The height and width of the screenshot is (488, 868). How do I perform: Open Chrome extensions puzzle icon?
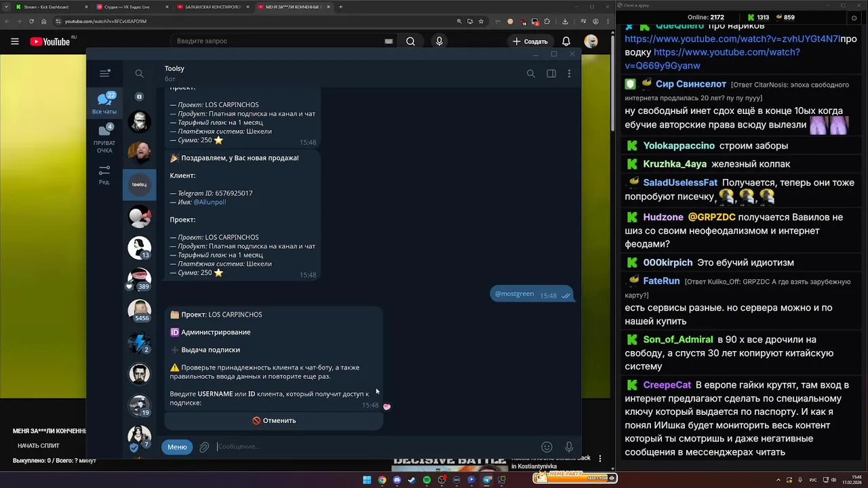point(547,21)
